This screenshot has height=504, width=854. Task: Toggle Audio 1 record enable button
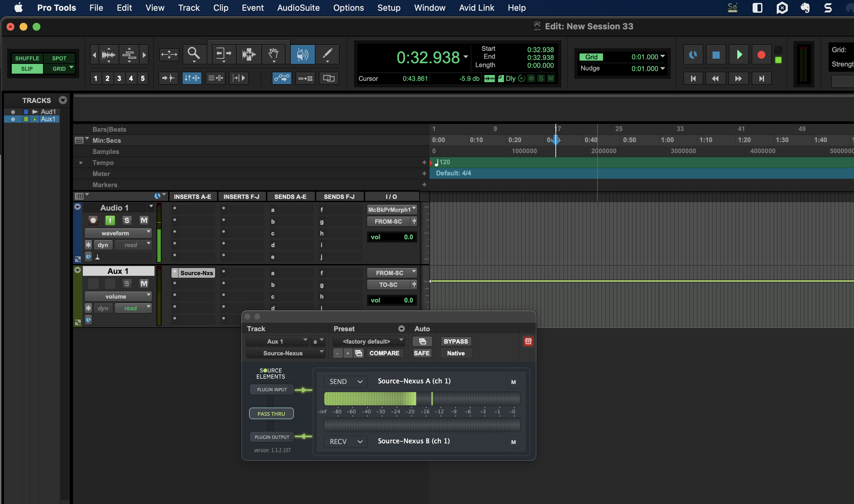[x=93, y=220]
